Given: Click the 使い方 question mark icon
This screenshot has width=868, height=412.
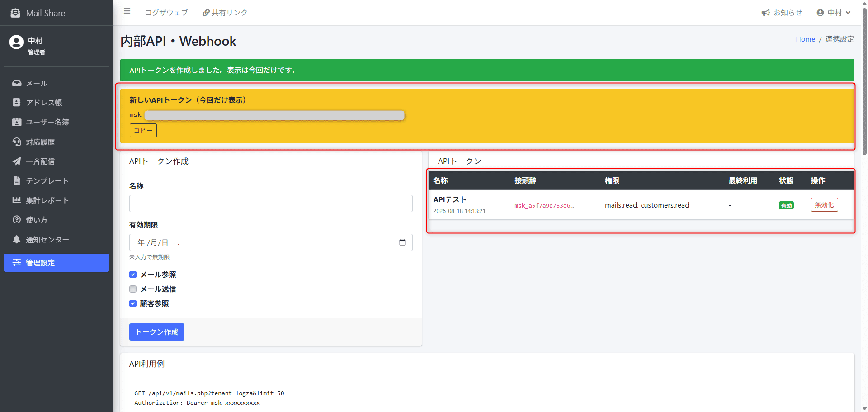Looking at the screenshot, I should tap(17, 219).
